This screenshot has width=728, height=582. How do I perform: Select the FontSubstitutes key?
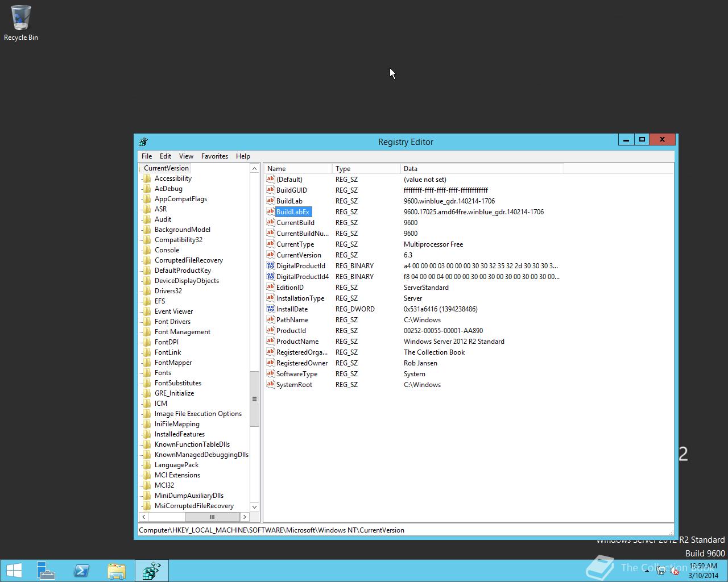[178, 383]
